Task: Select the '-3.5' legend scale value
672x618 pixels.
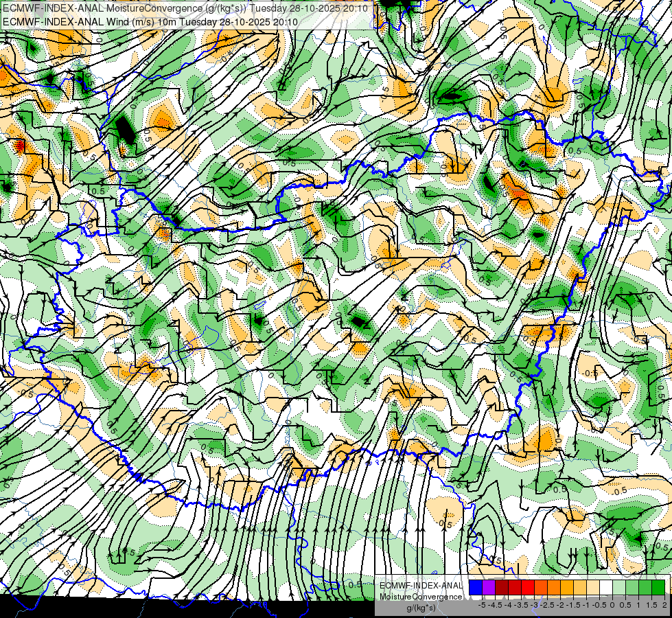Action: pyautogui.click(x=521, y=605)
